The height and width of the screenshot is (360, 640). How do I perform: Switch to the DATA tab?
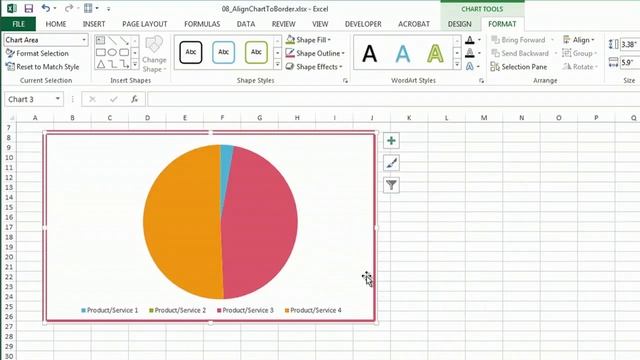click(246, 24)
